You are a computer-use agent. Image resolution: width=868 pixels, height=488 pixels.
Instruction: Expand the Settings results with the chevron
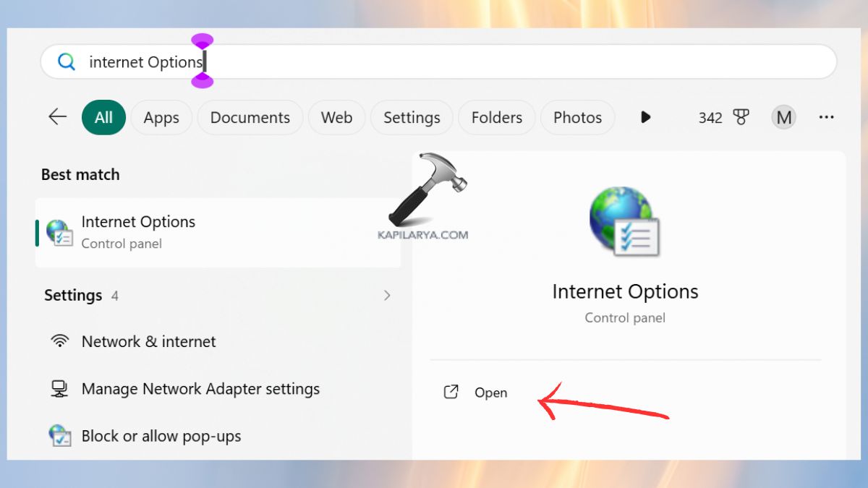coord(387,295)
